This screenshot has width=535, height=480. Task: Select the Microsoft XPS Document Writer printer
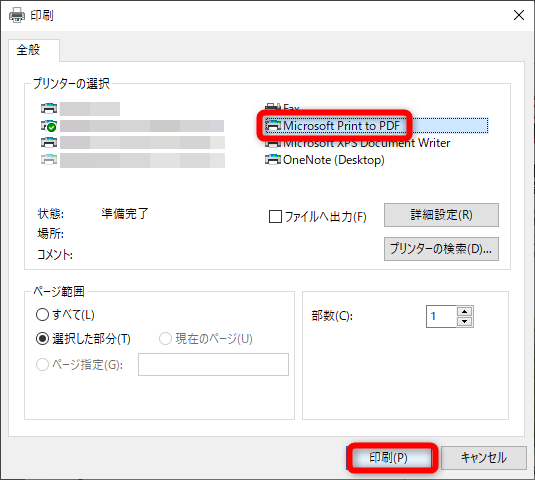point(358,143)
